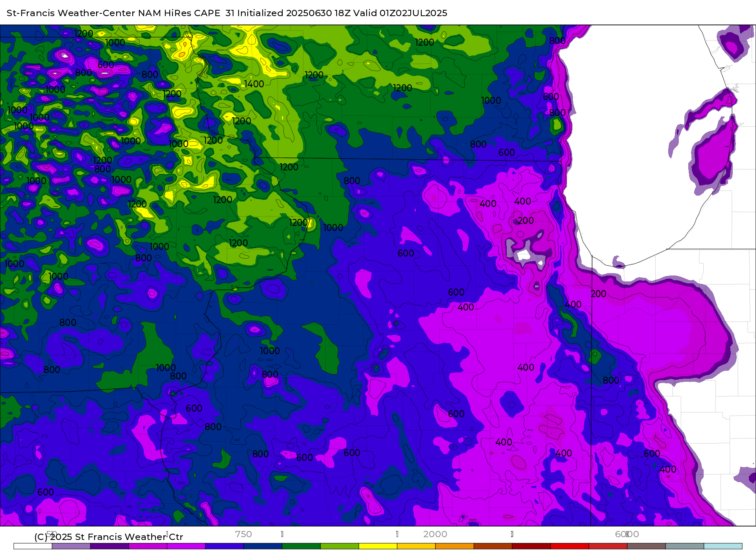This screenshot has width=756, height=551.
Task: Click the '1400' contour label on the map
Action: [254, 84]
